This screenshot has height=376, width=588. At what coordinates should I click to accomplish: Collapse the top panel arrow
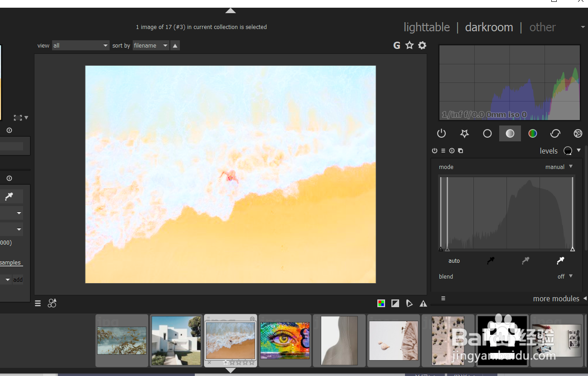[231, 10]
